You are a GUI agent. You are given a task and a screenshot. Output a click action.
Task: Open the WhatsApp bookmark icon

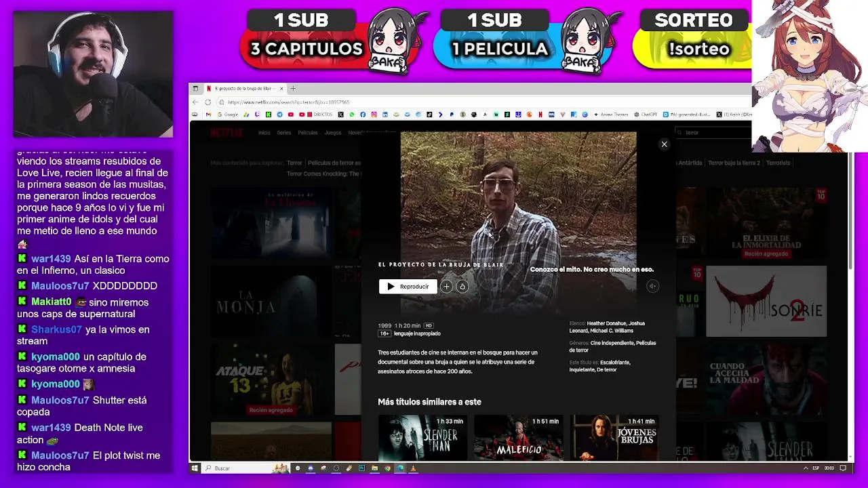352,115
